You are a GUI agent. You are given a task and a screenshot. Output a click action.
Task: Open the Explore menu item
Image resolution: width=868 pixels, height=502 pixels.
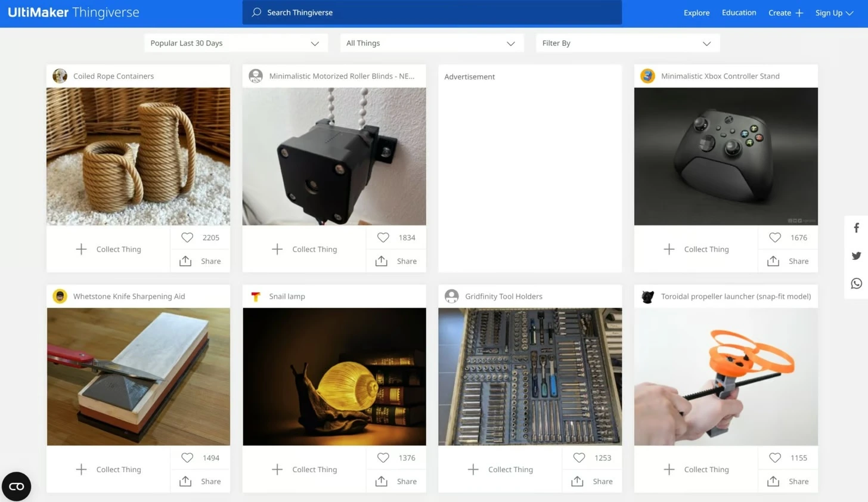coord(696,13)
